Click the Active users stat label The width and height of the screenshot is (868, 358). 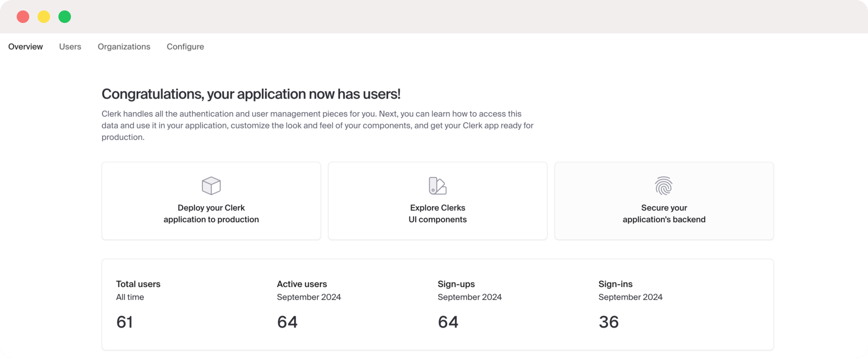click(302, 284)
